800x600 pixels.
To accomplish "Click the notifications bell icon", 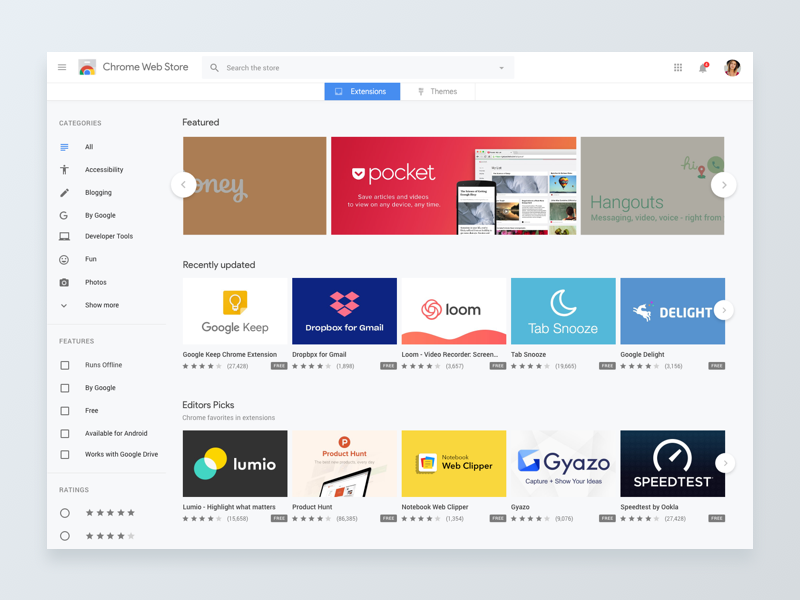I will [x=703, y=66].
